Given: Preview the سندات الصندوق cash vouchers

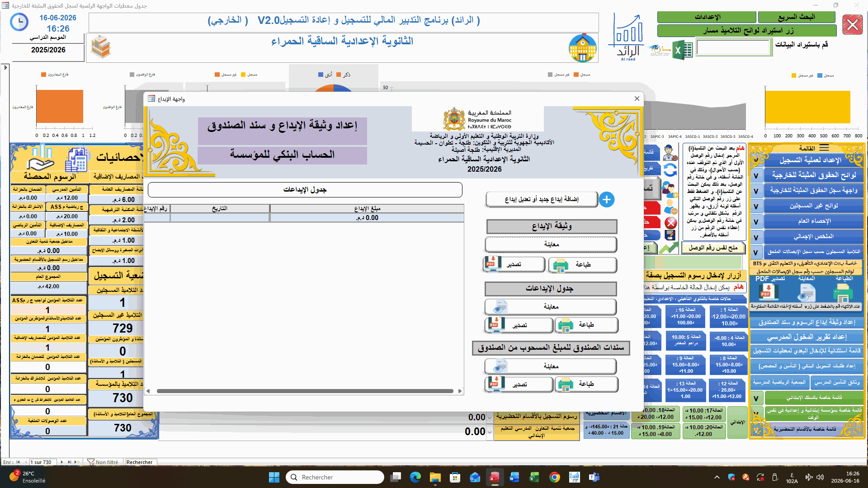Looking at the screenshot, I should (x=551, y=366).
